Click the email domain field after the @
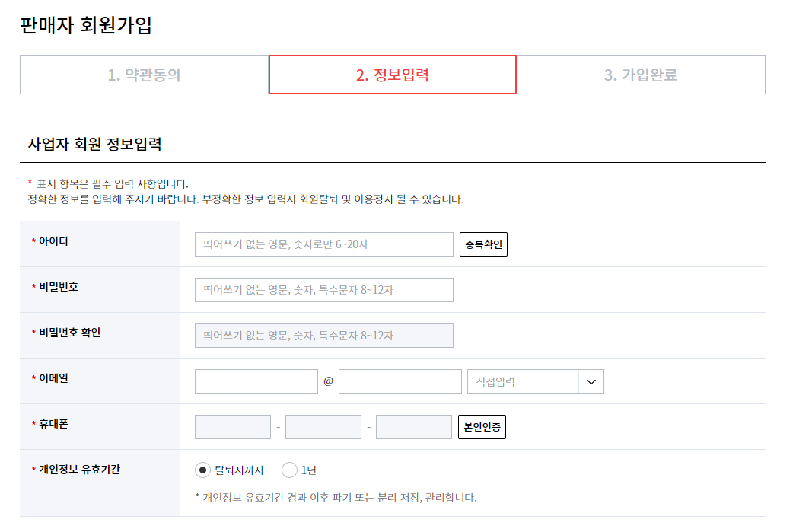The height and width of the screenshot is (529, 812). (x=400, y=381)
